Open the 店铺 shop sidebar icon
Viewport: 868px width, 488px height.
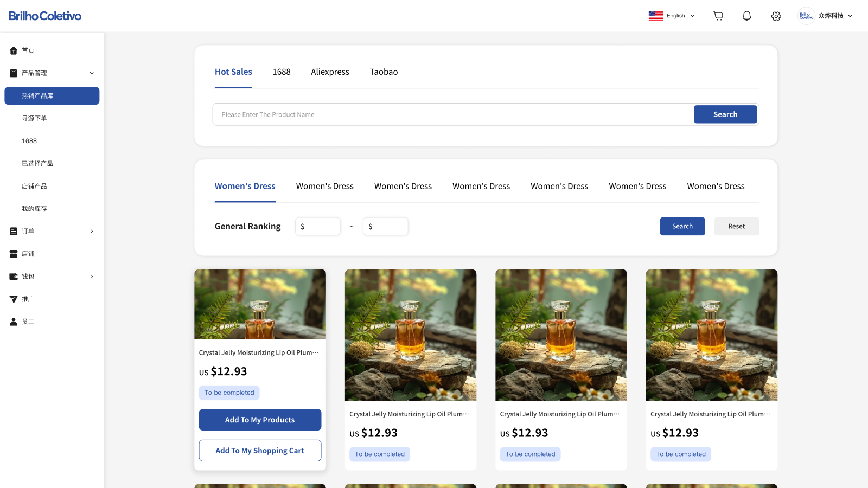coord(13,253)
